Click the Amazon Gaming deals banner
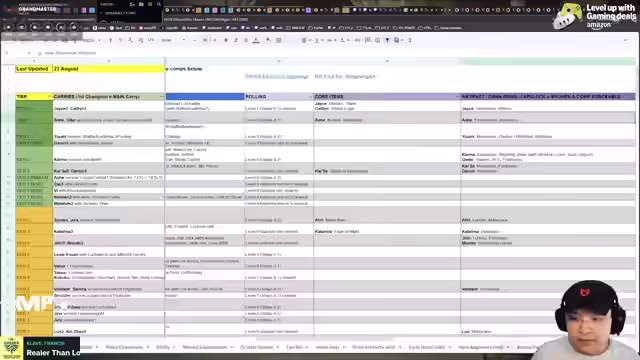Screen dimensions: 640x360 point(595,16)
